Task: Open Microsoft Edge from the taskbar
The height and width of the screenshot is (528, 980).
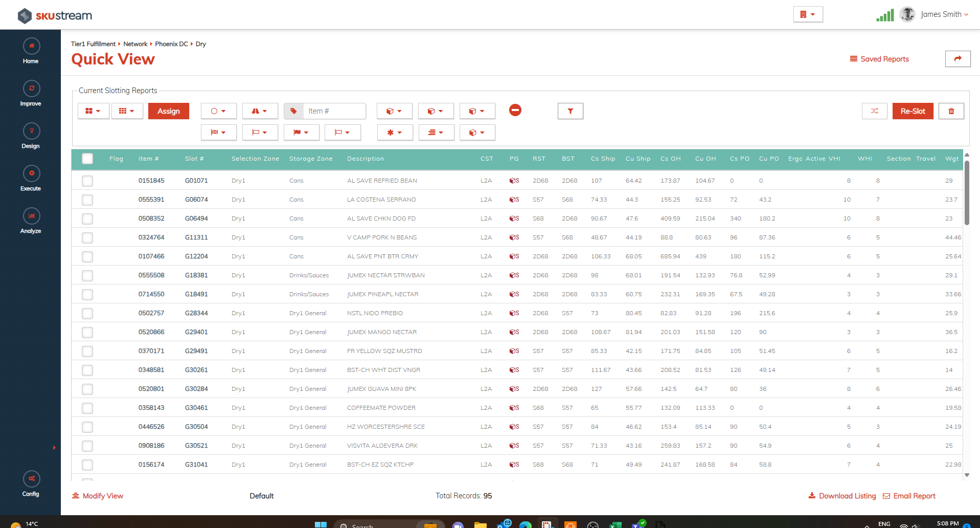Action: (525, 524)
